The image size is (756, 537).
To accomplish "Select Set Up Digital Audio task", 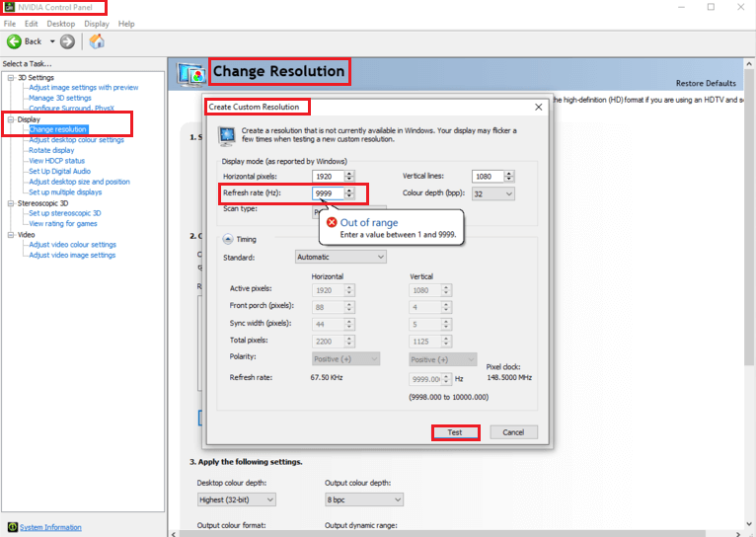I will coord(60,171).
